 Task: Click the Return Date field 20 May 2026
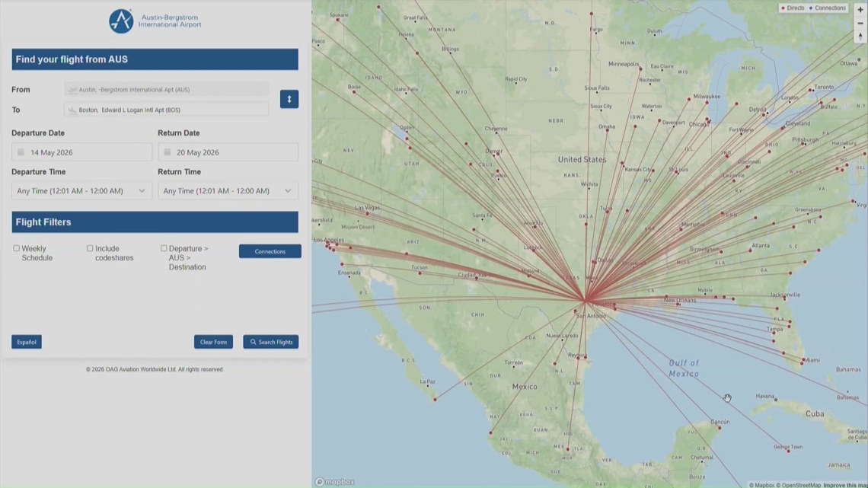coord(228,152)
